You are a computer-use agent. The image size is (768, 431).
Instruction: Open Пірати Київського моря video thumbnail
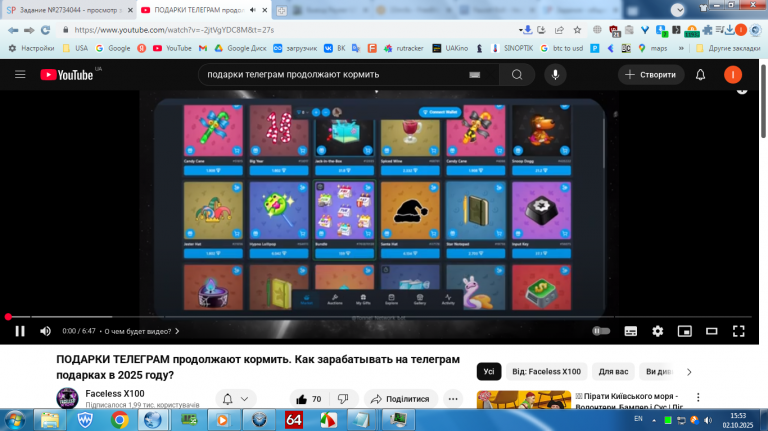[524, 400]
